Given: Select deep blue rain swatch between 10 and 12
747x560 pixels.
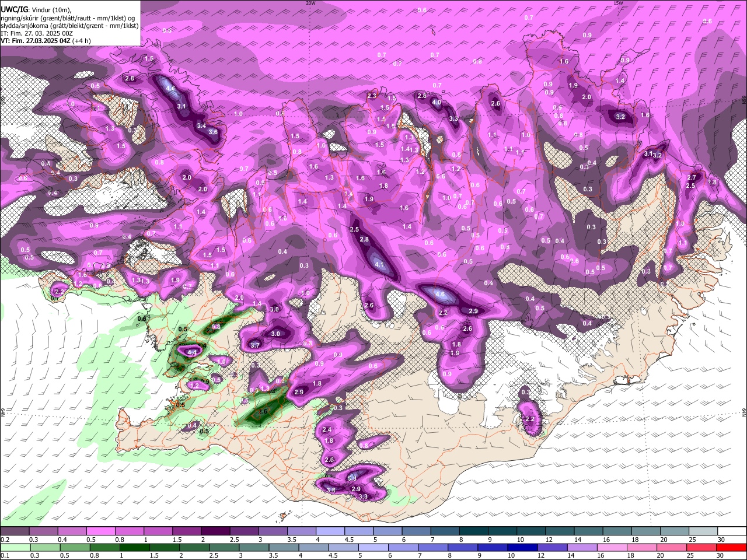Looking at the screenshot, I should pyautogui.click(x=522, y=548).
